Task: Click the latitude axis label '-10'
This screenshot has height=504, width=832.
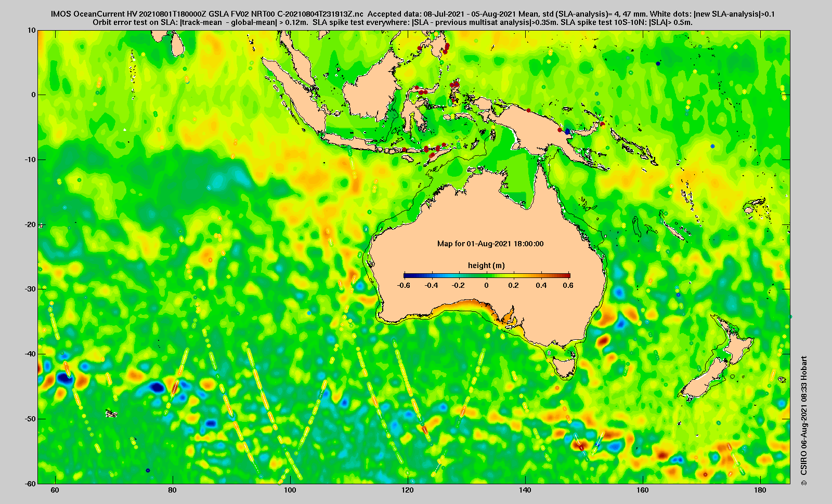Action: [x=31, y=160]
